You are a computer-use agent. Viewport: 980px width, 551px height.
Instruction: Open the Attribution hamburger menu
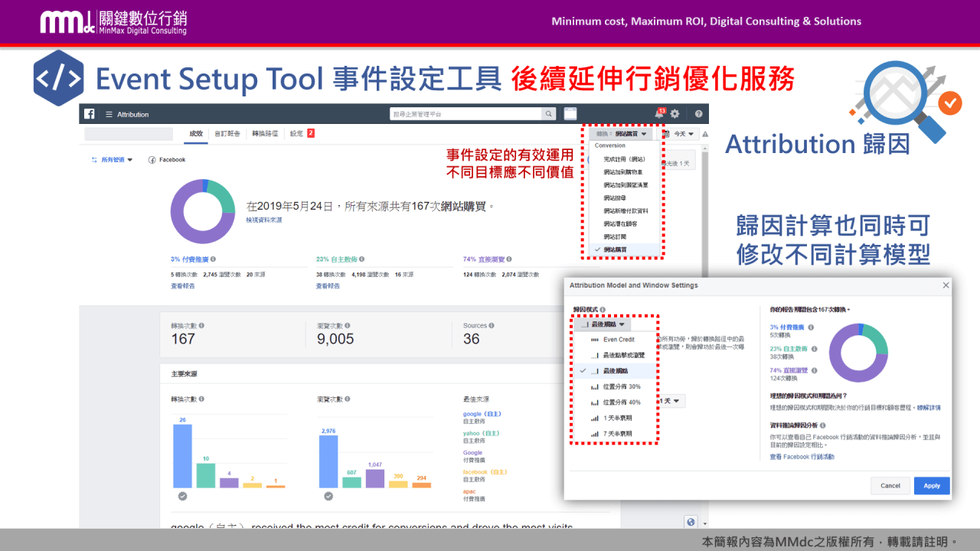(x=110, y=115)
